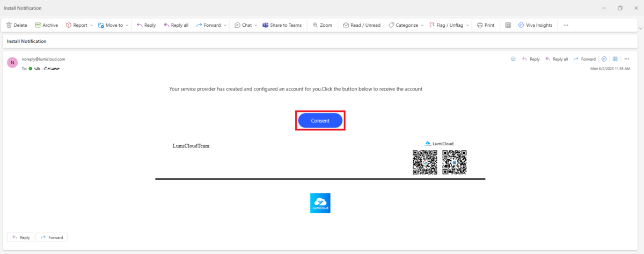Click the sender avatar with letter N
Image resolution: width=644 pixels, height=254 pixels.
point(12,63)
